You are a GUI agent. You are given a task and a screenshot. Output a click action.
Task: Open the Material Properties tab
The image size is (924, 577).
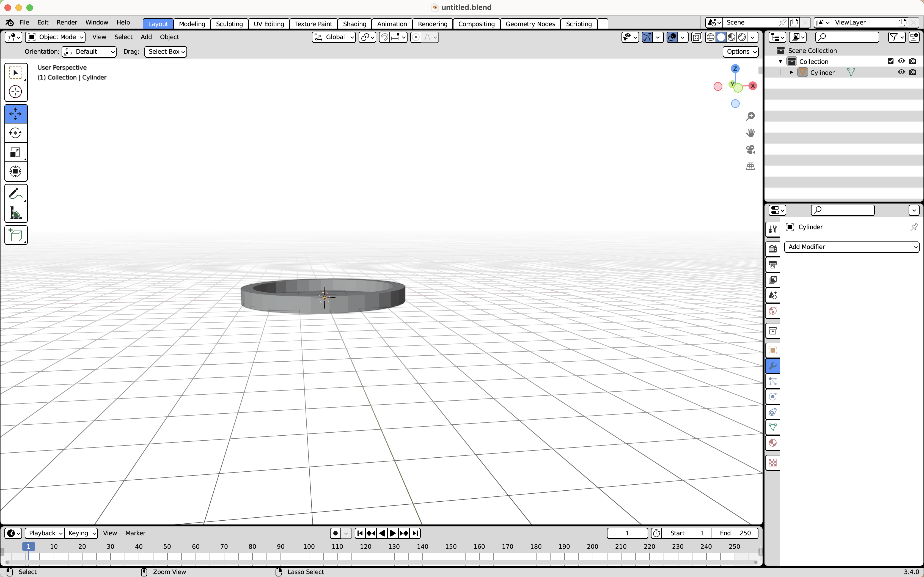[772, 442]
